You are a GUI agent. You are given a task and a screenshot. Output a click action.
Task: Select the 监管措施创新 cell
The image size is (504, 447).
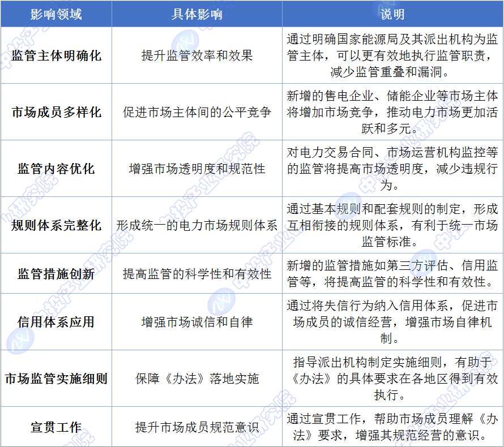(x=56, y=274)
